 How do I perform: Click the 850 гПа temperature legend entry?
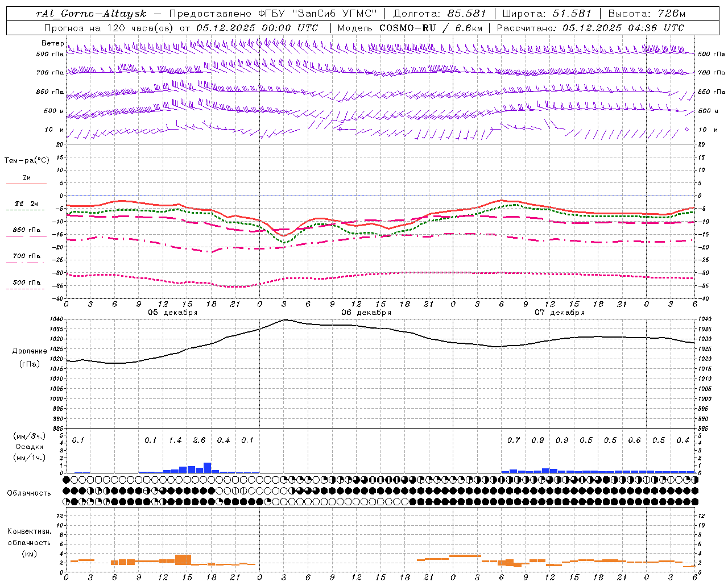pyautogui.click(x=26, y=230)
